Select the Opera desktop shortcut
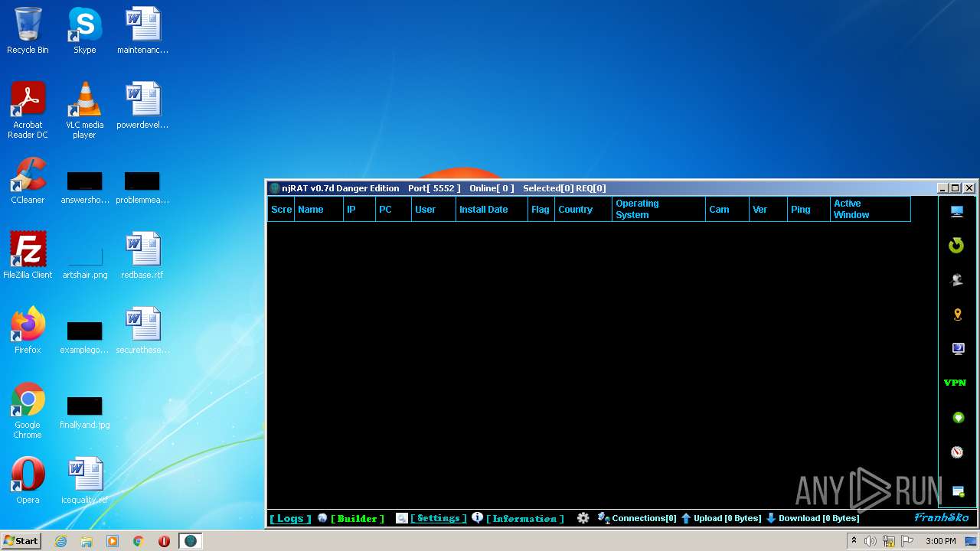This screenshot has width=980, height=551. coord(28,481)
